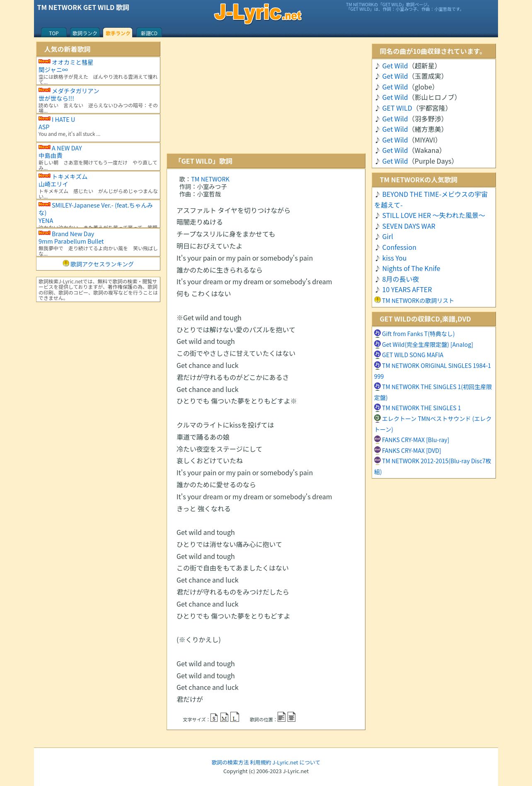Open 10 YEARS AFTER lyrics link
The height and width of the screenshot is (786, 532).
407,290
